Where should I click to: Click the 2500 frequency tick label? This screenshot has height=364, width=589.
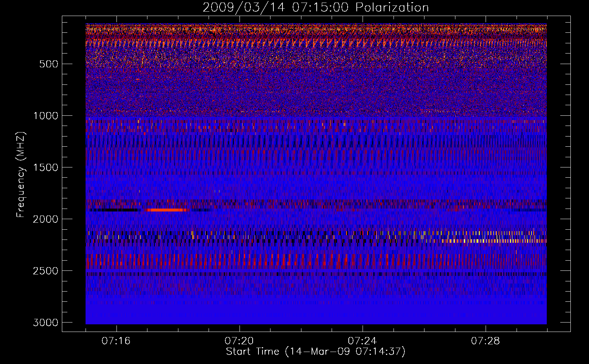[x=46, y=271]
